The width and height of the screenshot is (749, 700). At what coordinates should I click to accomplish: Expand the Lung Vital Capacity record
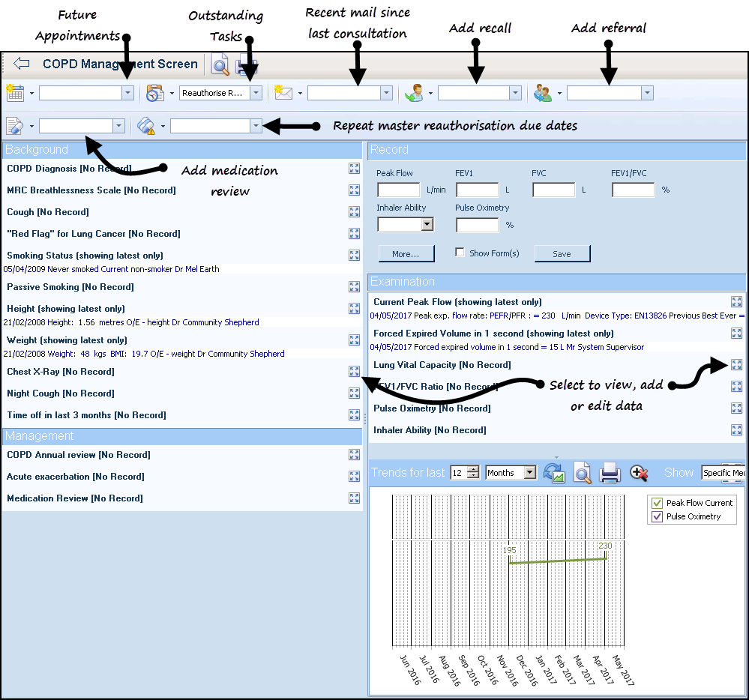click(x=737, y=365)
